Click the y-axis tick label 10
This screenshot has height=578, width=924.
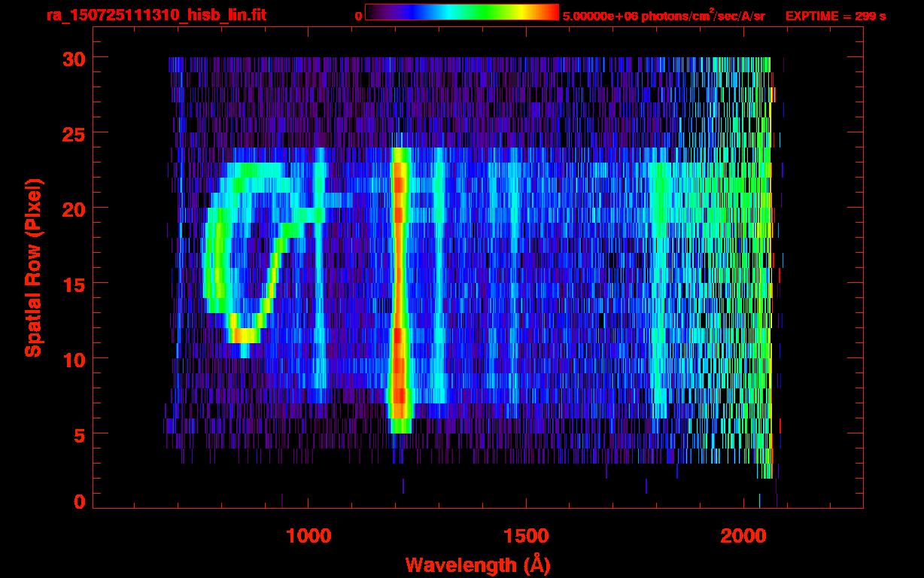pyautogui.click(x=72, y=359)
